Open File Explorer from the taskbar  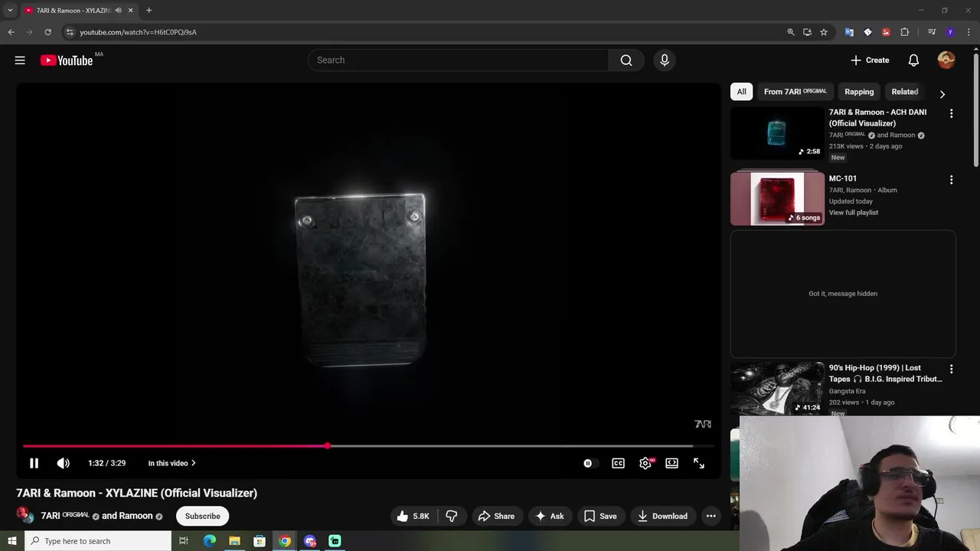point(234,541)
